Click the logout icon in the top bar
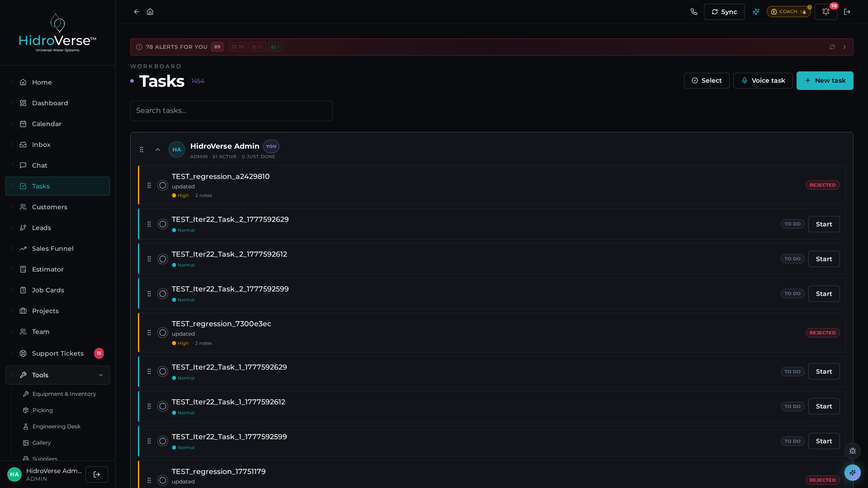Screen dimensions: 868x488 tap(847, 12)
